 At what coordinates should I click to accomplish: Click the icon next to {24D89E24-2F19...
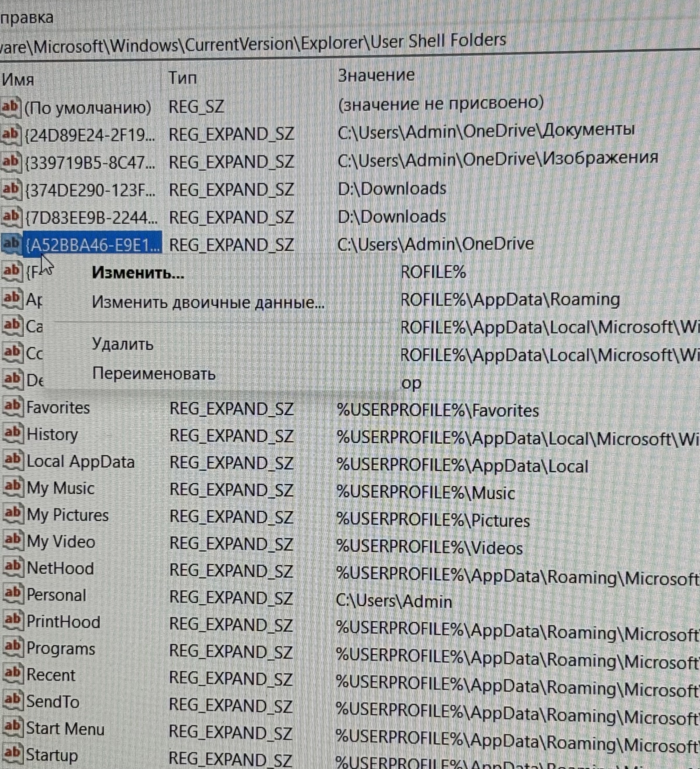point(11,135)
